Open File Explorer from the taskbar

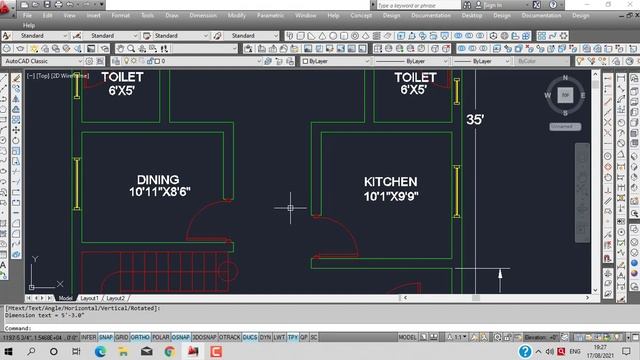[x=123, y=351]
